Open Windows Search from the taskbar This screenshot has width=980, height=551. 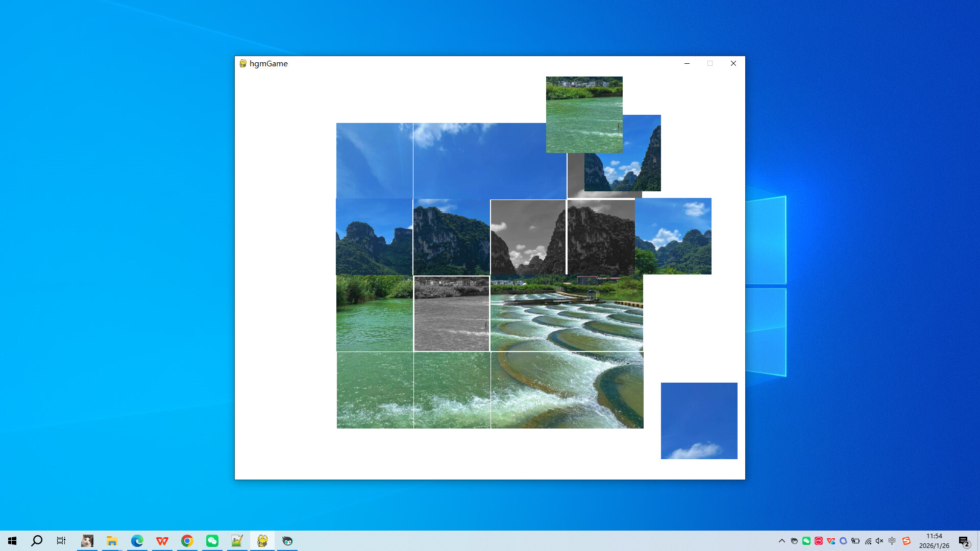click(x=36, y=540)
